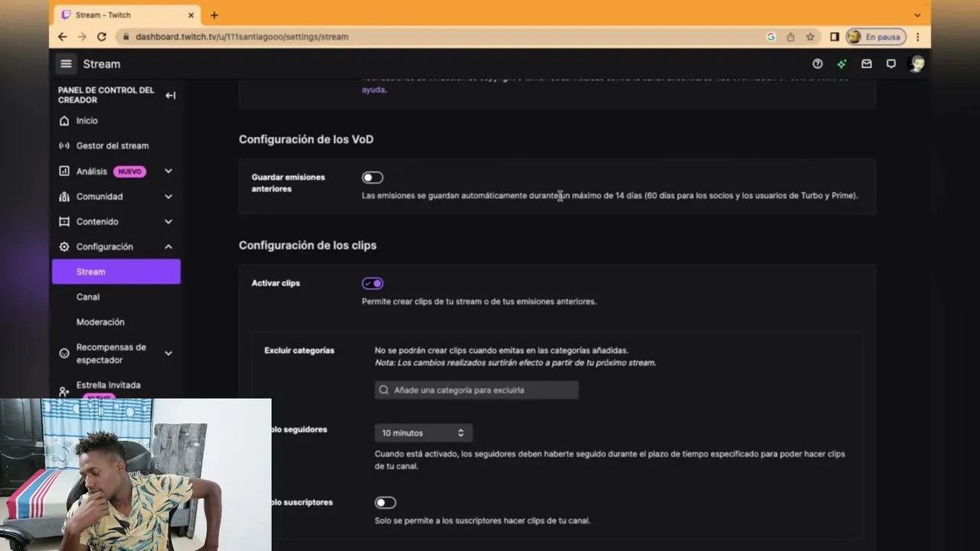Open the Twitch user avatar menu

click(916, 64)
